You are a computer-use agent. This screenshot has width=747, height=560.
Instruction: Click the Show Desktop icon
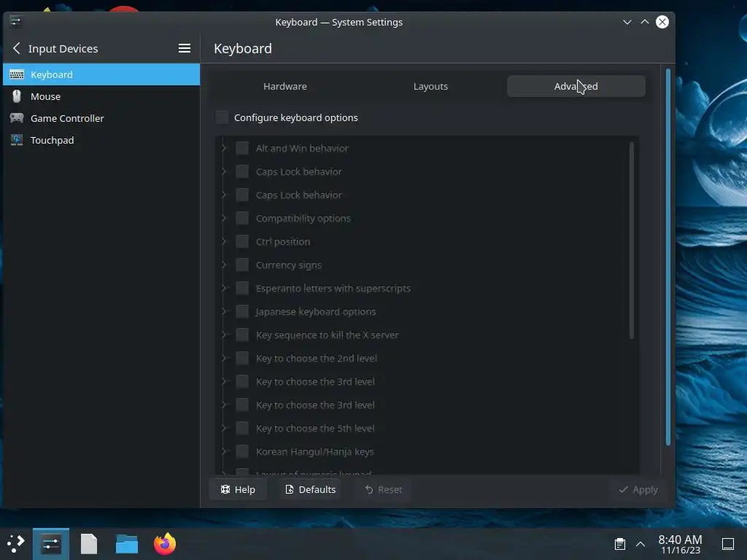tap(728, 544)
